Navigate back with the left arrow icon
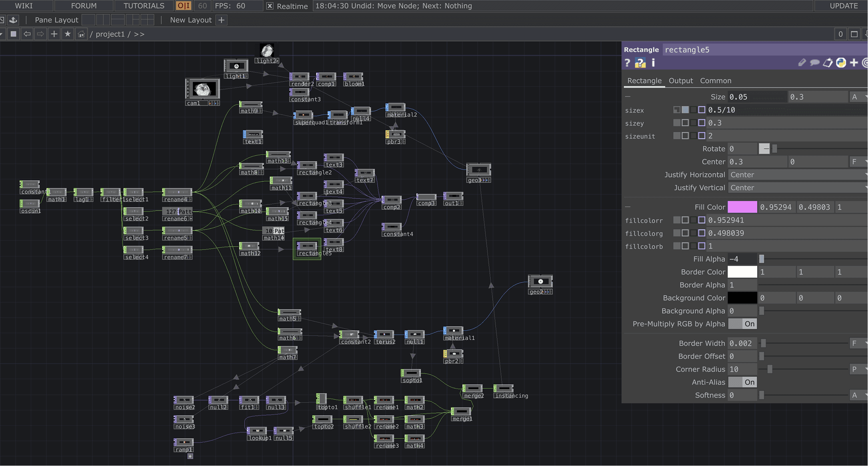This screenshot has width=868, height=466. 27,34
